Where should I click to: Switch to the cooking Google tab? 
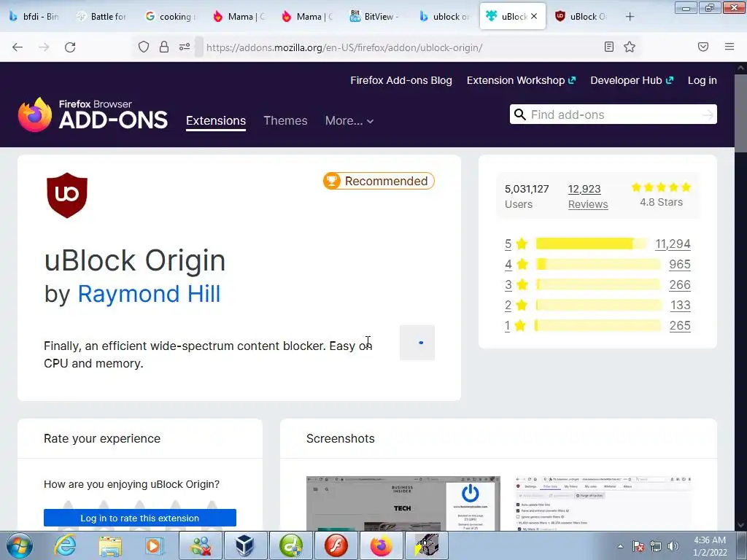(171, 17)
